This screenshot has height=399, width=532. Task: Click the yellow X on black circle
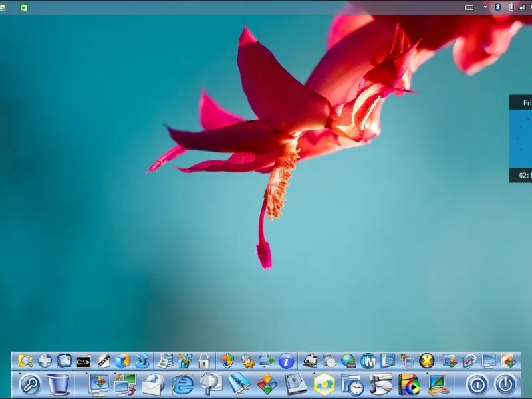coord(426,361)
